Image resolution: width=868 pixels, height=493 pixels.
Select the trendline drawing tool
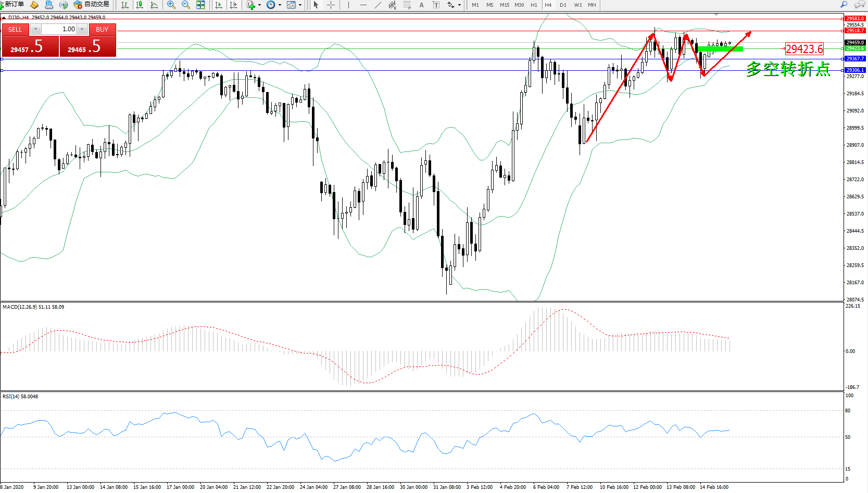tap(378, 5)
